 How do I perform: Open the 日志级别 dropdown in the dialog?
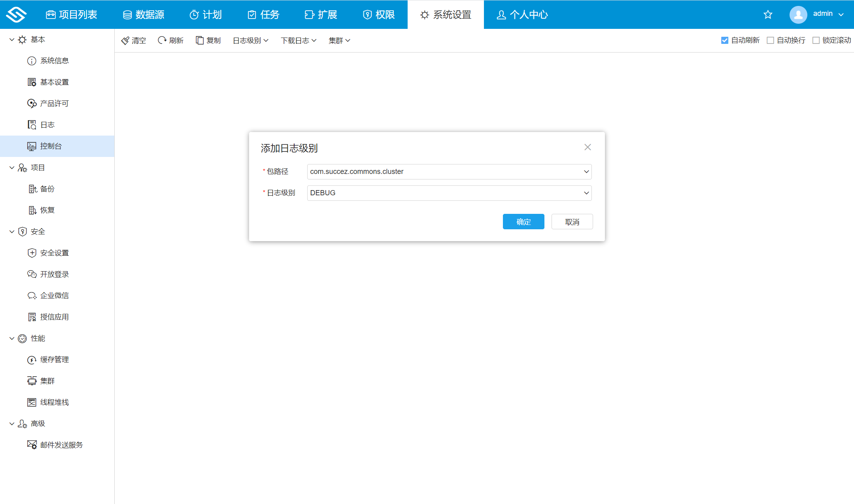pos(586,193)
